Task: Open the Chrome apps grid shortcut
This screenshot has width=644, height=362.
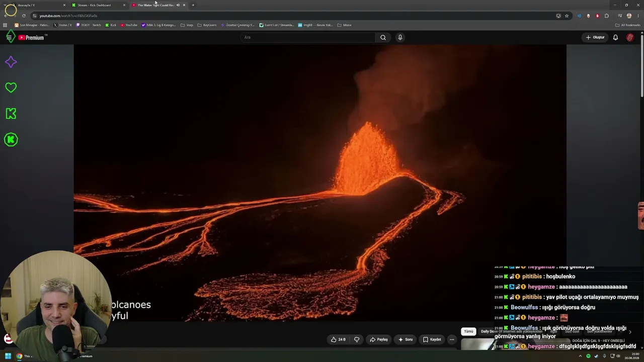Action: (x=5, y=25)
